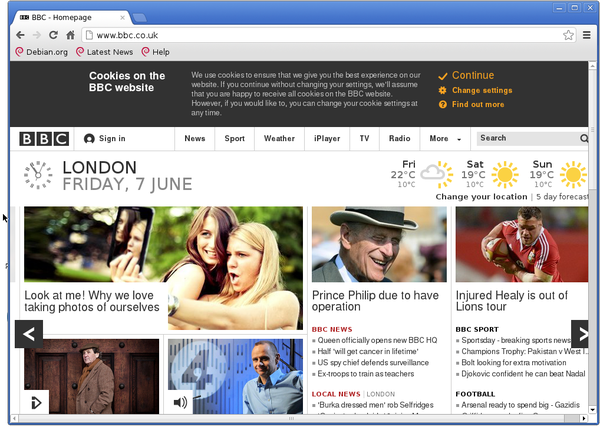Open 'Look at me! Why we love' headline
Screen dimensions: 600x427
click(92, 301)
